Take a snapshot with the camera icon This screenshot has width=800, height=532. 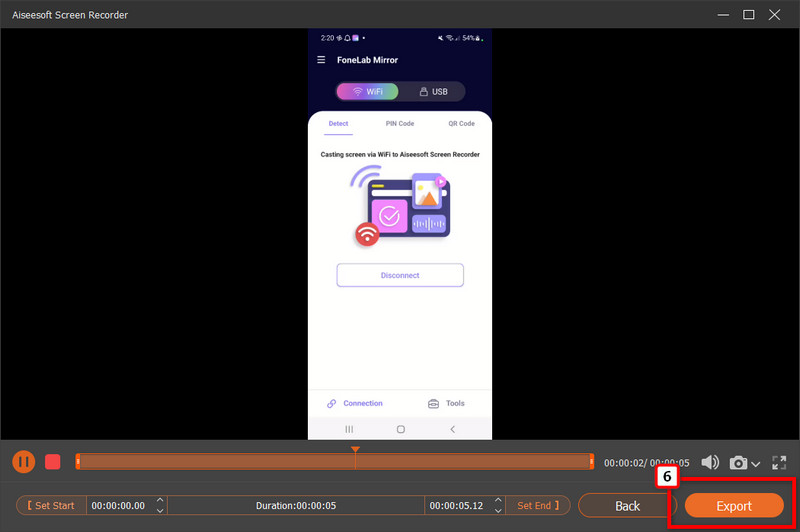(x=738, y=463)
